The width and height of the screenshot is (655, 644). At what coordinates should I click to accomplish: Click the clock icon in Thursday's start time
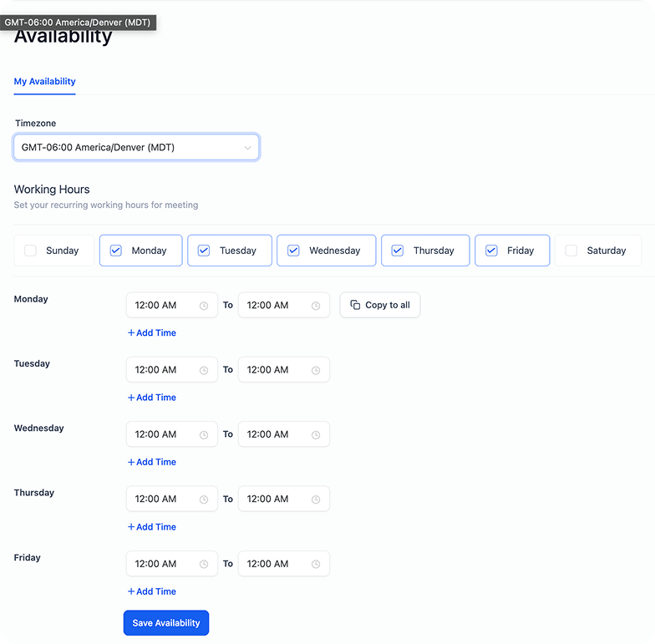204,499
